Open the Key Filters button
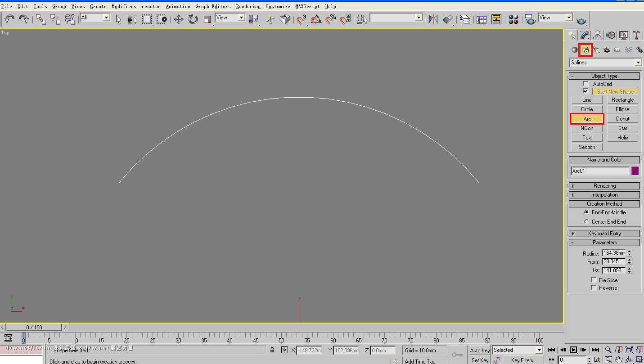 tap(523, 360)
